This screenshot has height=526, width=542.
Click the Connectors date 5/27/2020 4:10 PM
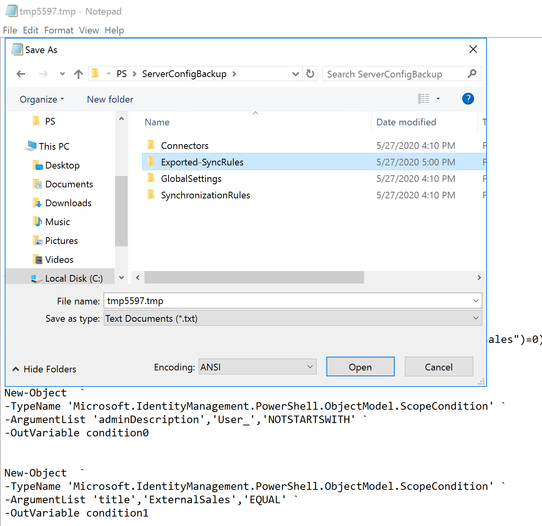(x=415, y=145)
